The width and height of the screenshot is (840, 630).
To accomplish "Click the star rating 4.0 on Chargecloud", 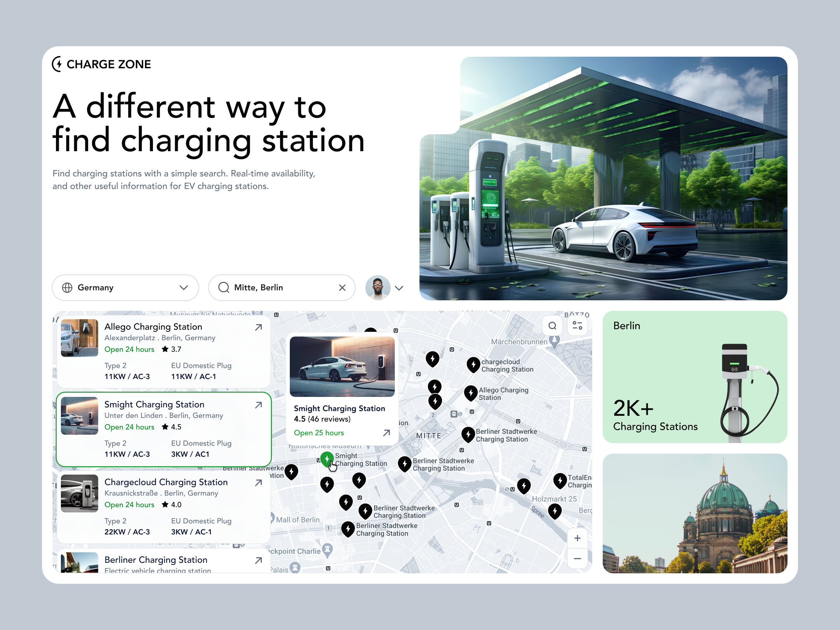I will pos(171,505).
